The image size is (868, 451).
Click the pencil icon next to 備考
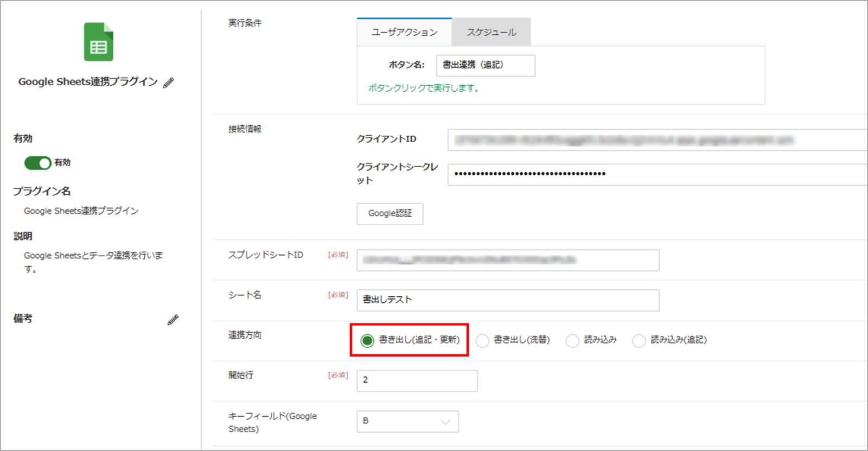173,320
